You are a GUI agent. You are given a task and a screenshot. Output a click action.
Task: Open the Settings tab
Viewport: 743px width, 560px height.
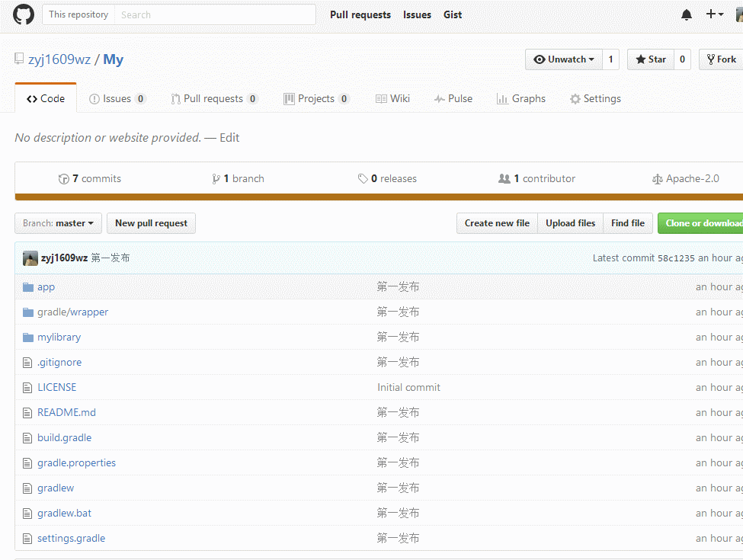click(595, 99)
